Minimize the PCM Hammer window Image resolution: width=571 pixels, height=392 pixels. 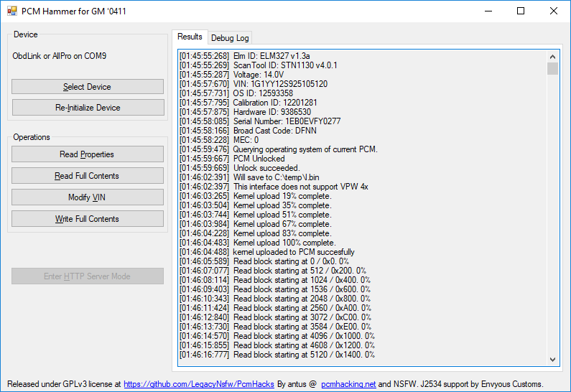click(x=488, y=11)
